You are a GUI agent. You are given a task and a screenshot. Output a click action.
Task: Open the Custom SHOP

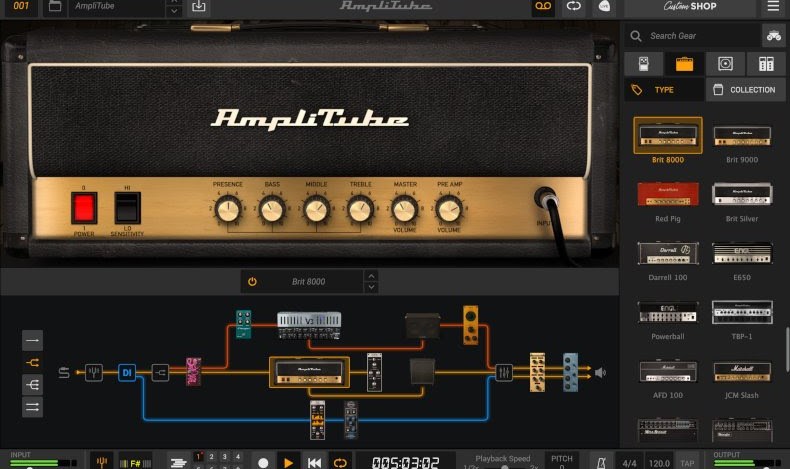coord(689,7)
